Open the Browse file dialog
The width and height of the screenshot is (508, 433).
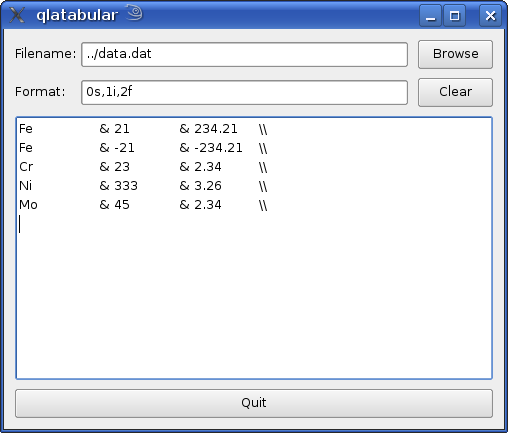[455, 54]
